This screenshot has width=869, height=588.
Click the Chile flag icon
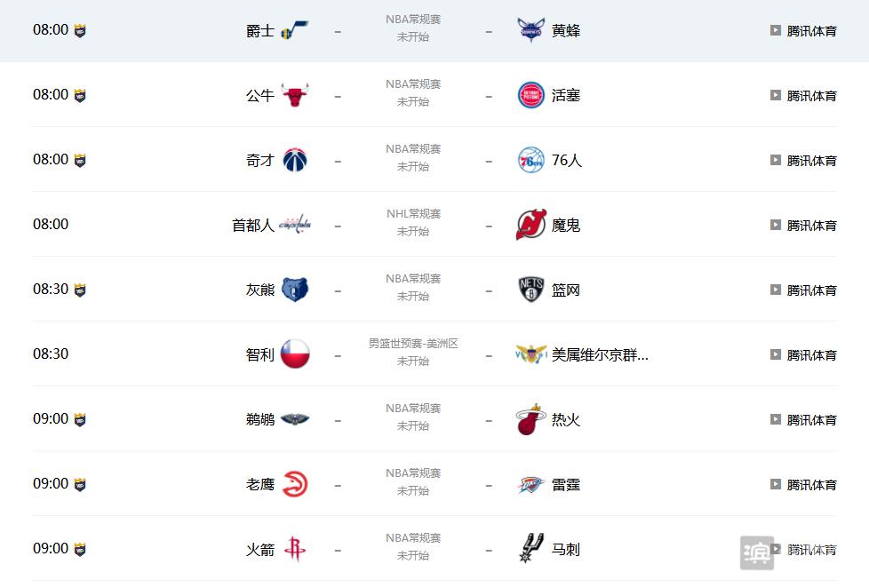pyautogui.click(x=295, y=354)
